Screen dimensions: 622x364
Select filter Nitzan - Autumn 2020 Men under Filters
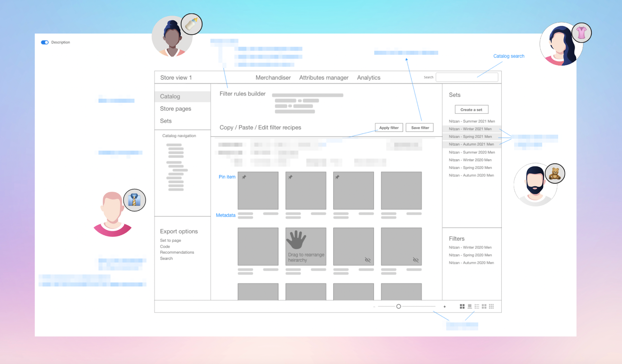point(471,263)
